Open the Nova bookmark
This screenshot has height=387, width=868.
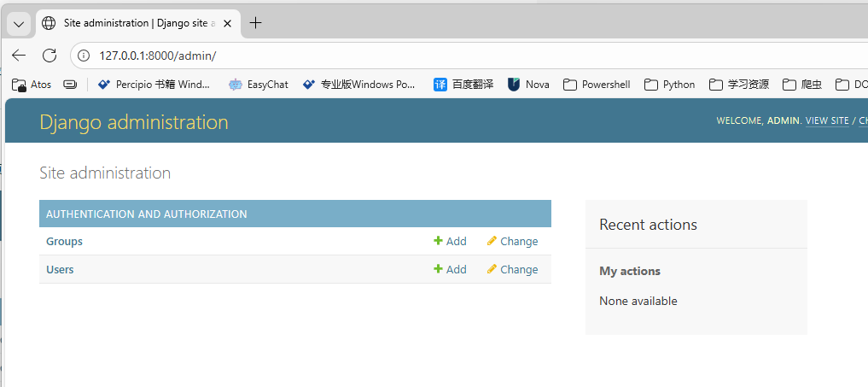(528, 85)
